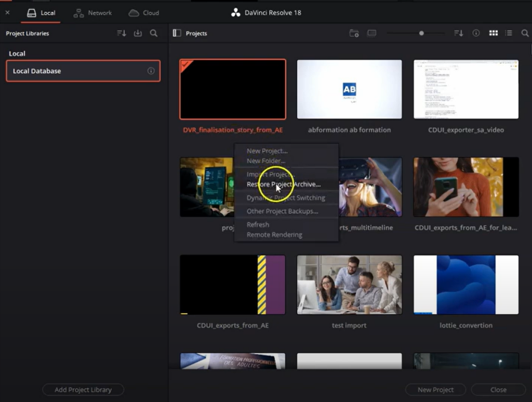Show Local Database details info icon
The width and height of the screenshot is (532, 402).
pos(151,71)
